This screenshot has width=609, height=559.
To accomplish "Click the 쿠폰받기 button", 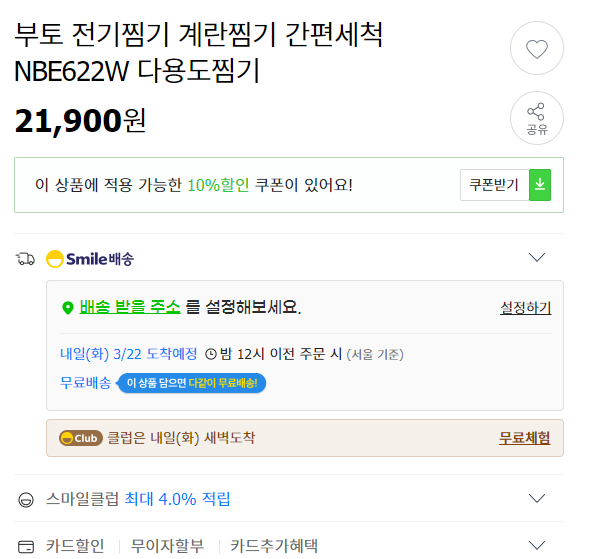I will (494, 185).
